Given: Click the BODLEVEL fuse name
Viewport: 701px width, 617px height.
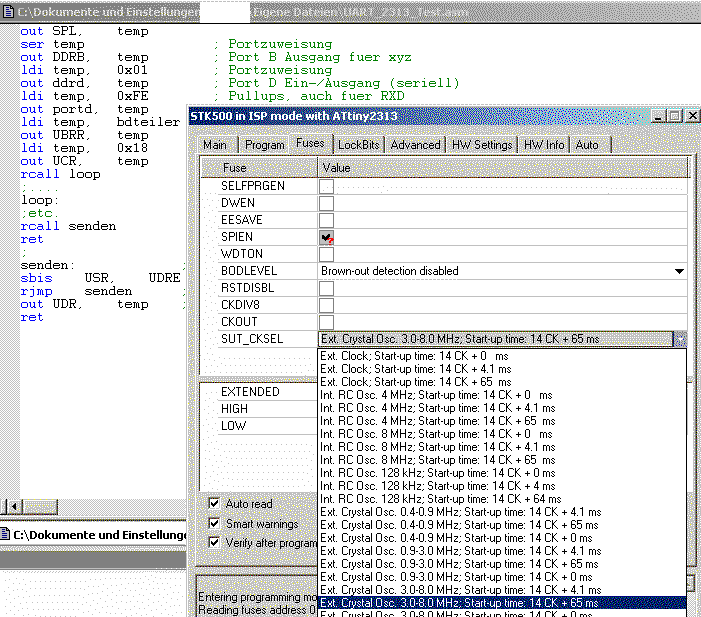Looking at the screenshot, I should pos(249,271).
